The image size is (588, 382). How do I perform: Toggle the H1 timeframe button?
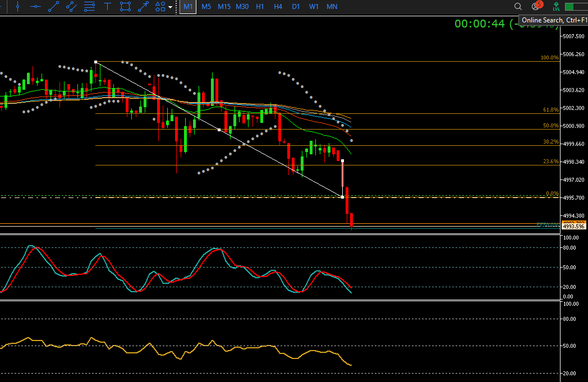point(260,7)
